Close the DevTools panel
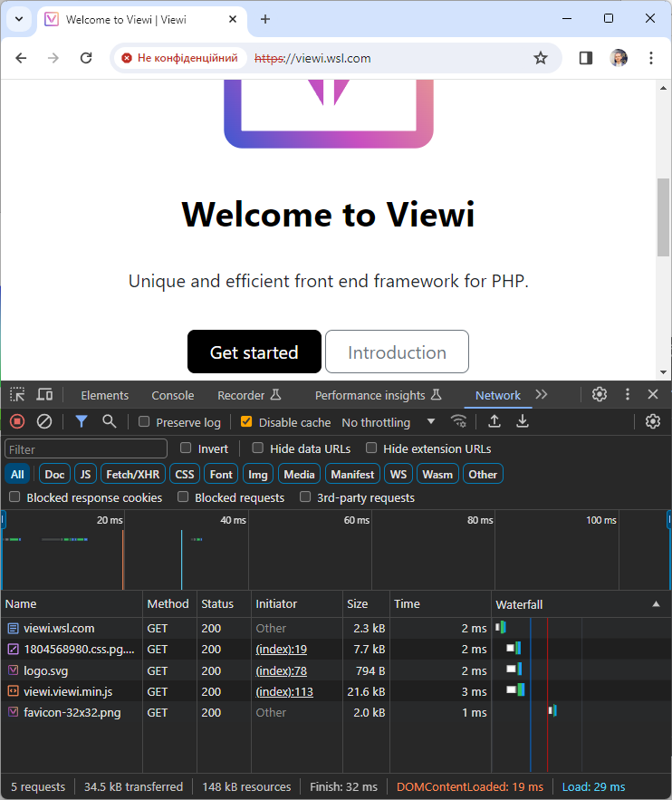 (x=653, y=394)
